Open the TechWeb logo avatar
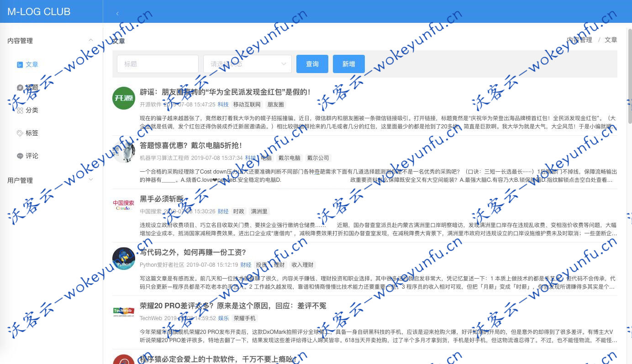The height and width of the screenshot is (364, 632). [x=124, y=312]
